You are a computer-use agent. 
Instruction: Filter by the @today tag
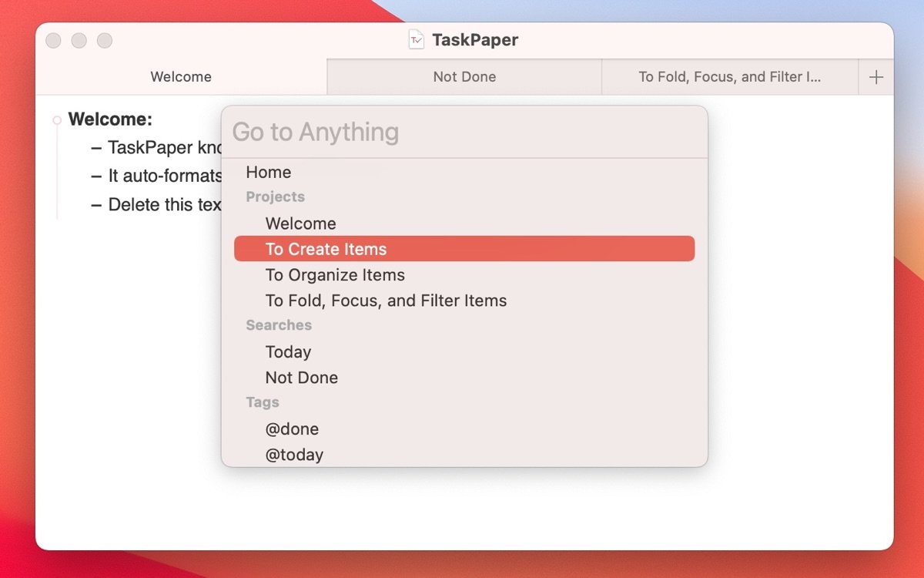click(x=294, y=455)
